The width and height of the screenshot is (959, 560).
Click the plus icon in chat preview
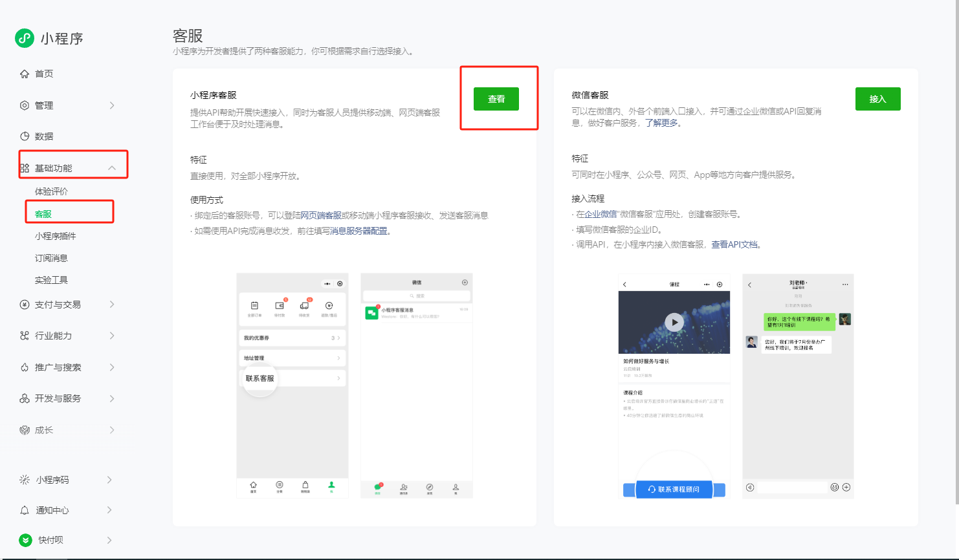pyautogui.click(x=846, y=488)
